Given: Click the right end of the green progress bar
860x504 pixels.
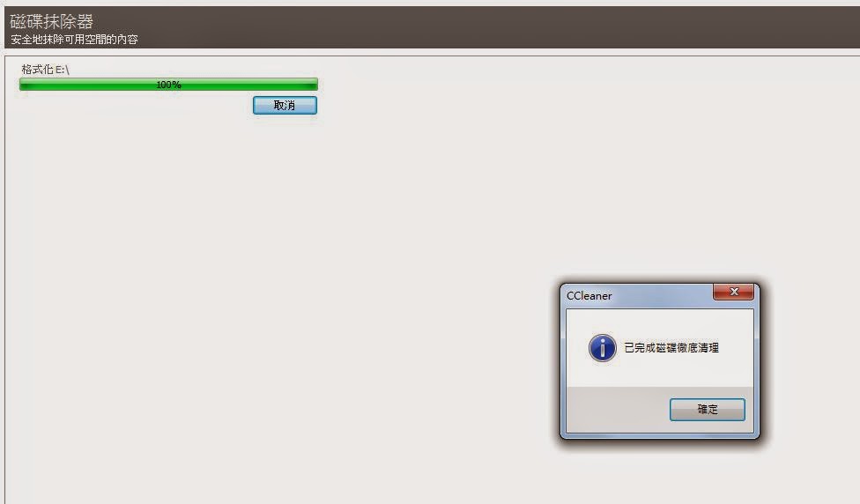Looking at the screenshot, I should click(313, 85).
